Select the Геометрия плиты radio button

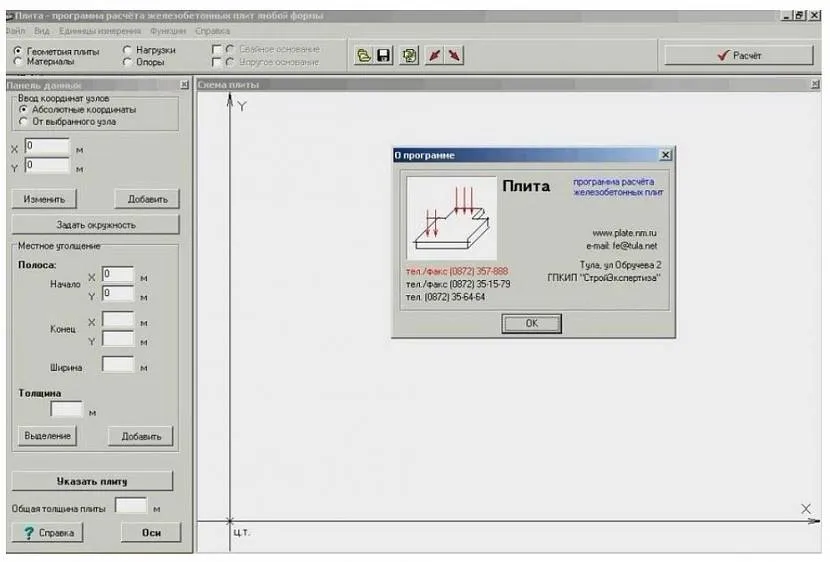[x=20, y=50]
